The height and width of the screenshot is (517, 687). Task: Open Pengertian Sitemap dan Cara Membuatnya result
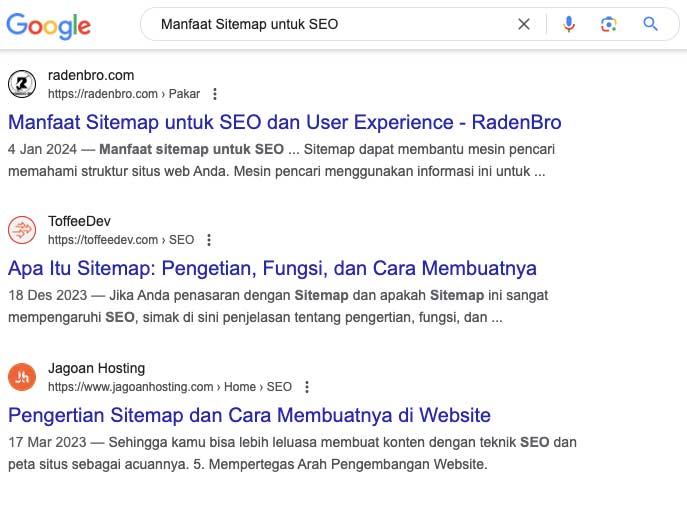249,415
